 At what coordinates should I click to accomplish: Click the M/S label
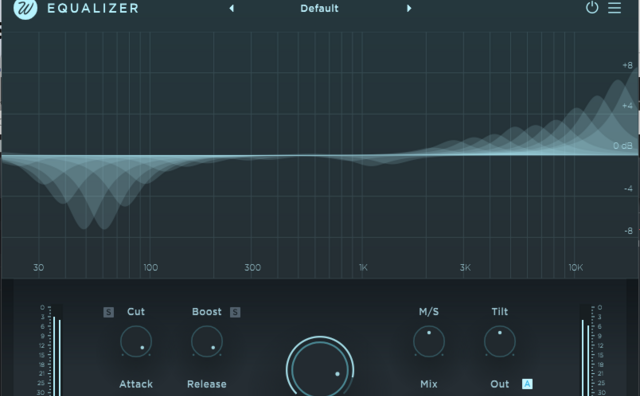tap(429, 312)
